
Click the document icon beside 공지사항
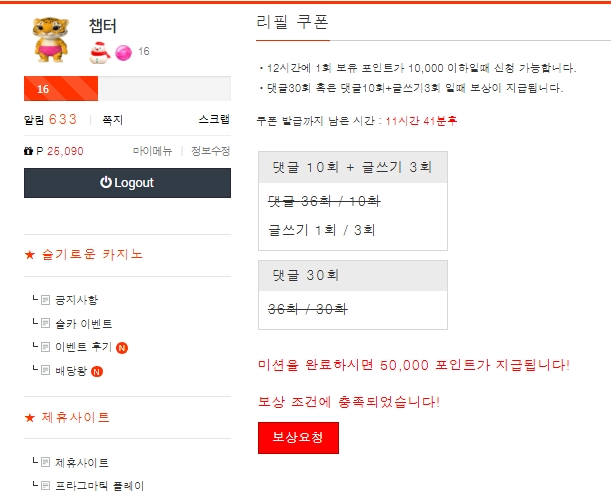pyautogui.click(x=45, y=299)
